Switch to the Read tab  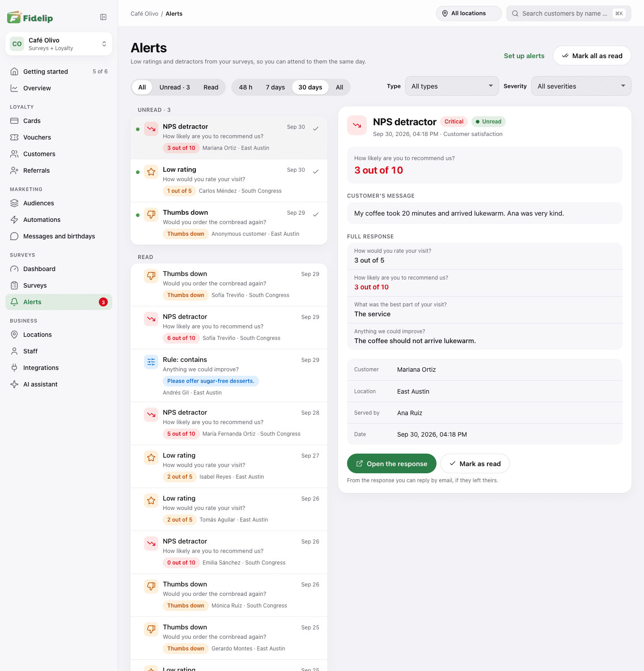pyautogui.click(x=211, y=87)
